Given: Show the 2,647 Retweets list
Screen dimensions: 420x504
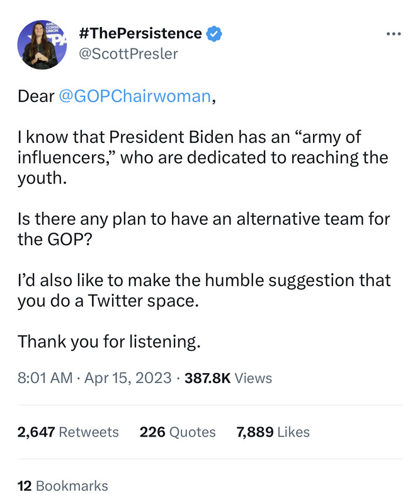Looking at the screenshot, I should coord(68,432).
